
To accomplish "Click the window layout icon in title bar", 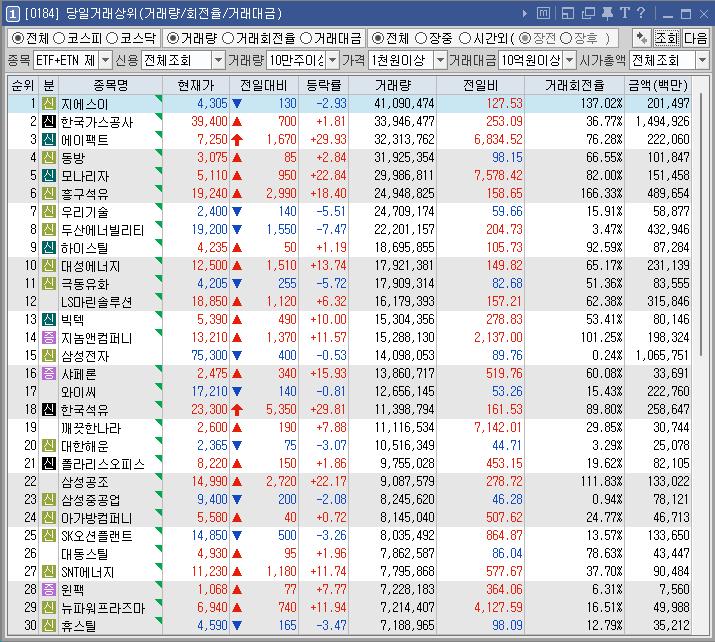I will tap(568, 14).
